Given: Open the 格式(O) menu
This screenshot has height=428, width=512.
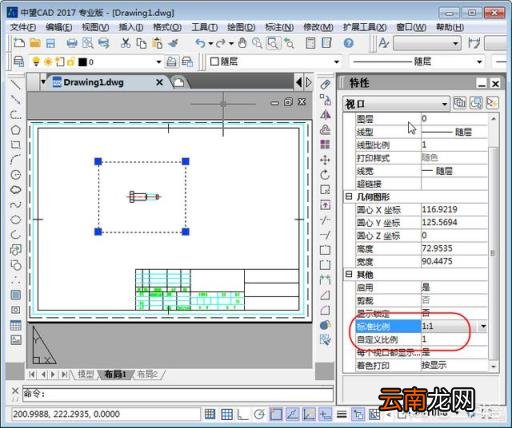Looking at the screenshot, I should [x=167, y=27].
